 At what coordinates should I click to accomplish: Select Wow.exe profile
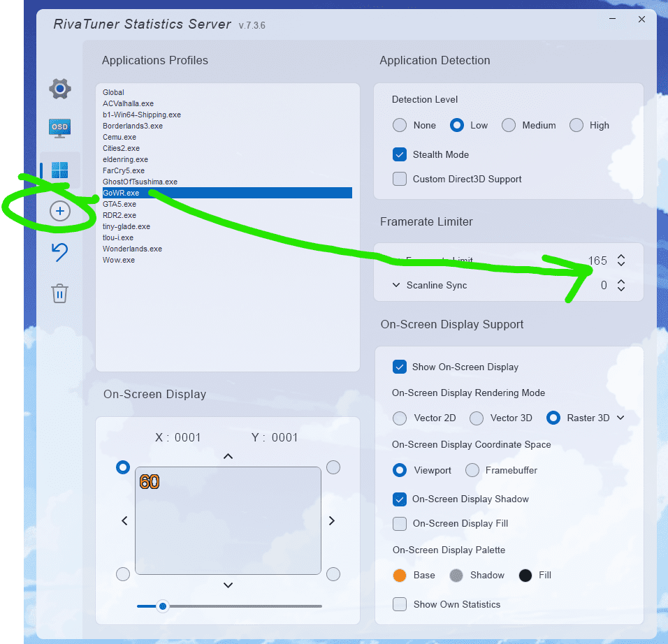pyautogui.click(x=227, y=260)
